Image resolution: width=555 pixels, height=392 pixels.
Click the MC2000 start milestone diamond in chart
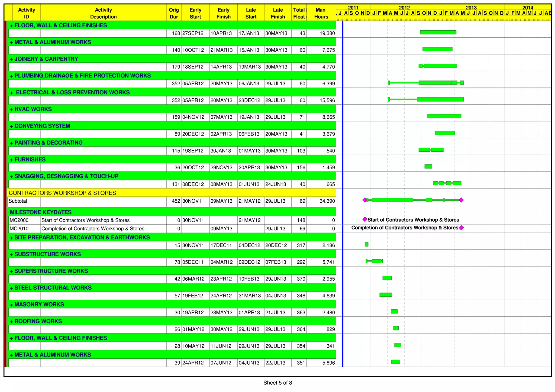pos(365,219)
